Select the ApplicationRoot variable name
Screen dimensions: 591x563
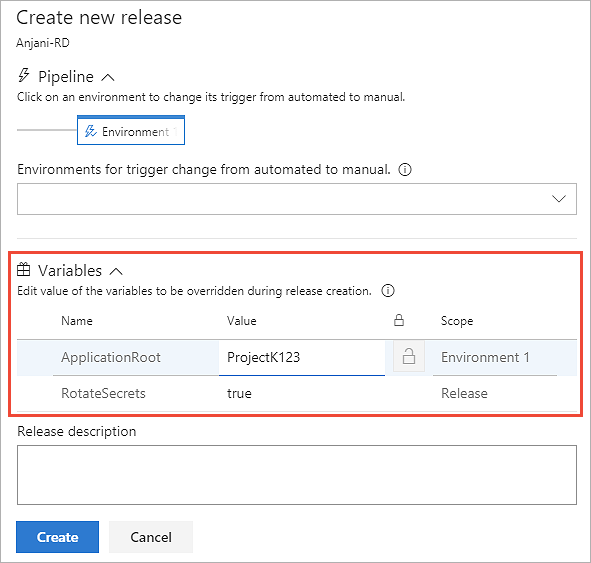111,357
